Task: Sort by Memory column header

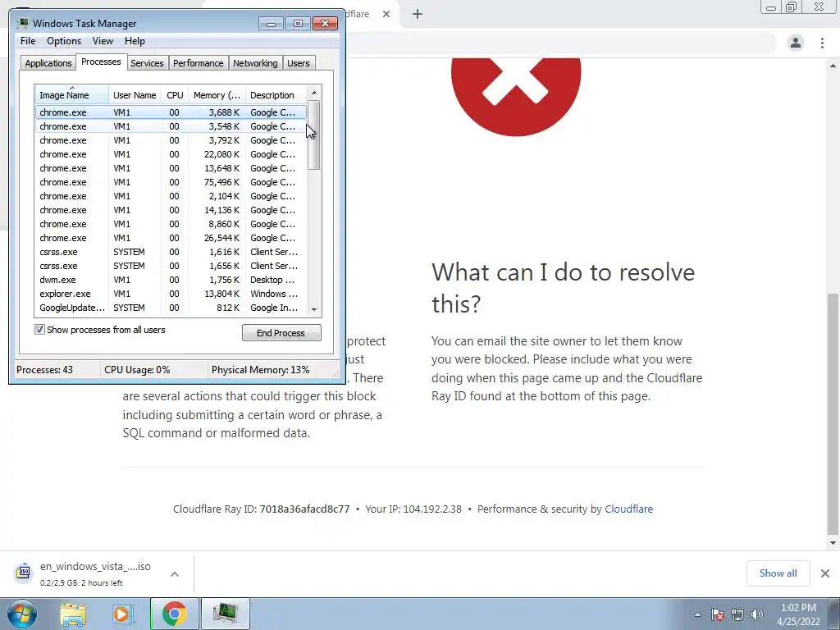Action: pos(217,95)
